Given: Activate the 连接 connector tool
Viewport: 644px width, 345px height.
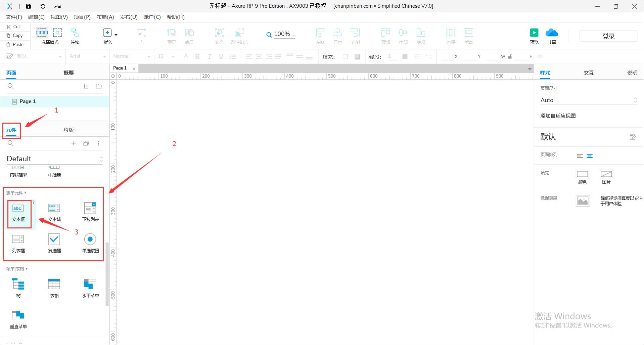Looking at the screenshot, I should pos(75,33).
